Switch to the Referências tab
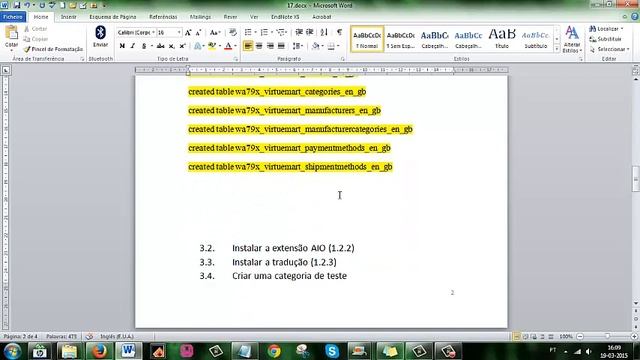 163,17
